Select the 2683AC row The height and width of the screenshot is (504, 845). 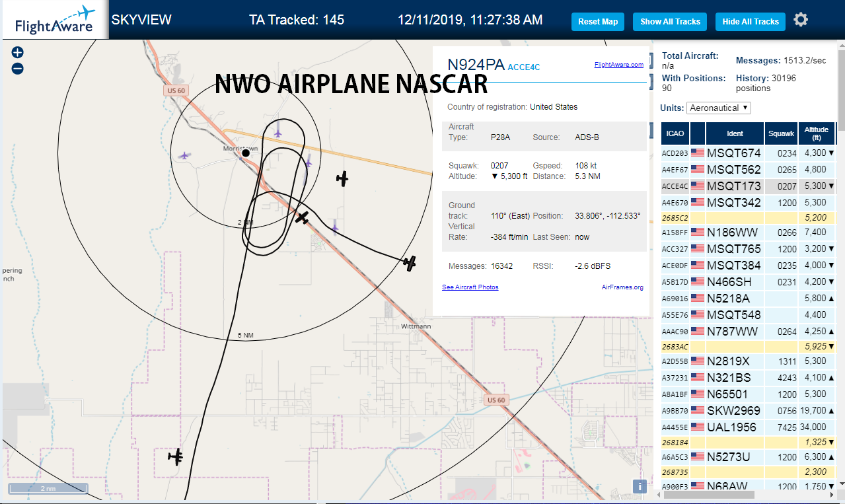coord(749,347)
